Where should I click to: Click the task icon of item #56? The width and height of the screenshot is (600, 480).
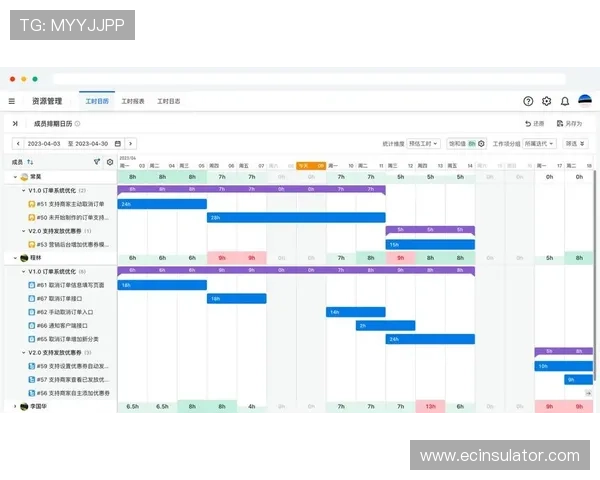point(32,393)
